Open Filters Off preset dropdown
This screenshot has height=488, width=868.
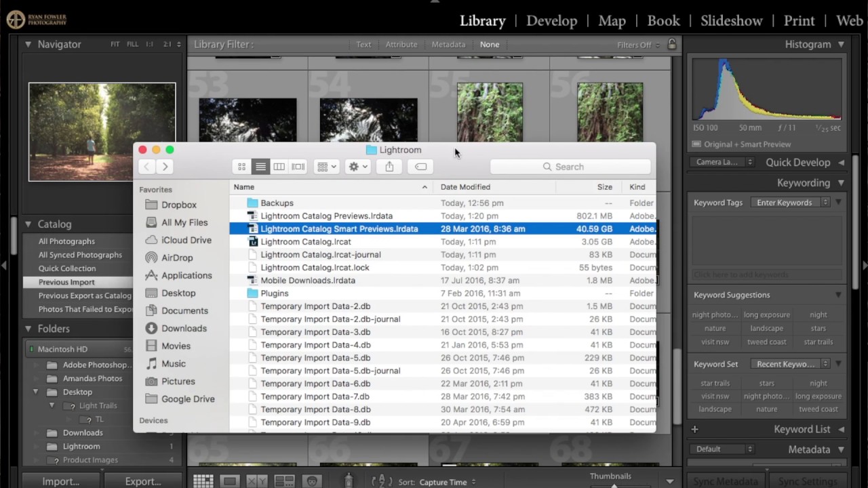tap(637, 45)
